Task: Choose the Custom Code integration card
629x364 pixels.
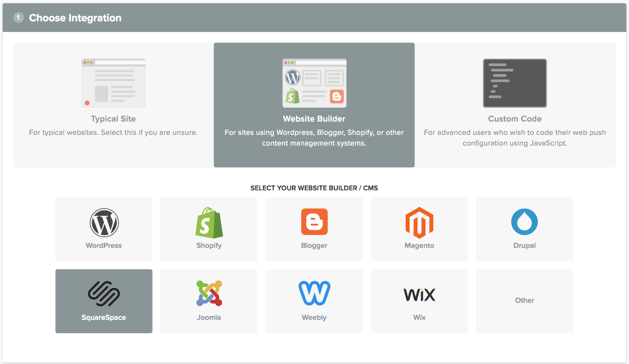Action: [515, 105]
